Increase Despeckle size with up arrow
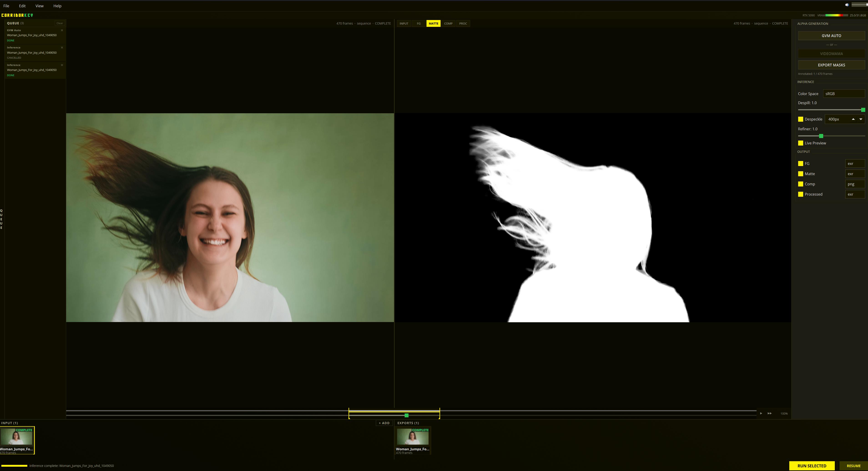868x471 pixels. (x=853, y=119)
